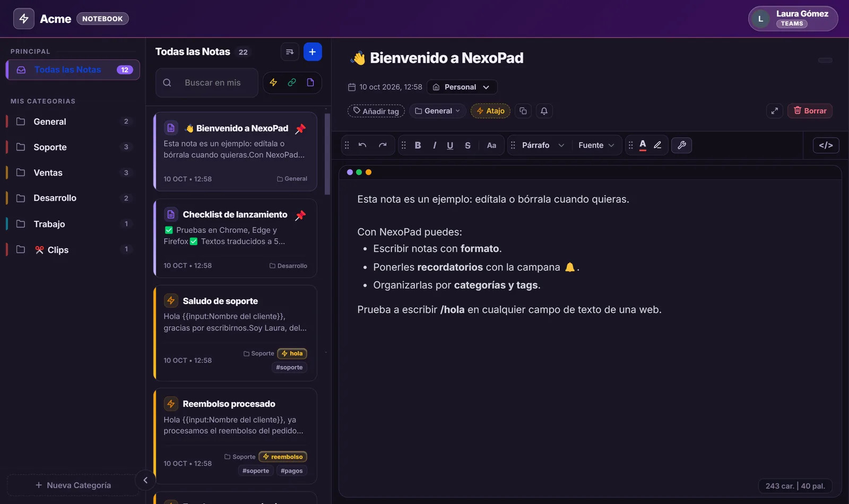Switch to HTML code view
Screen dimensions: 849x504
tap(826, 145)
